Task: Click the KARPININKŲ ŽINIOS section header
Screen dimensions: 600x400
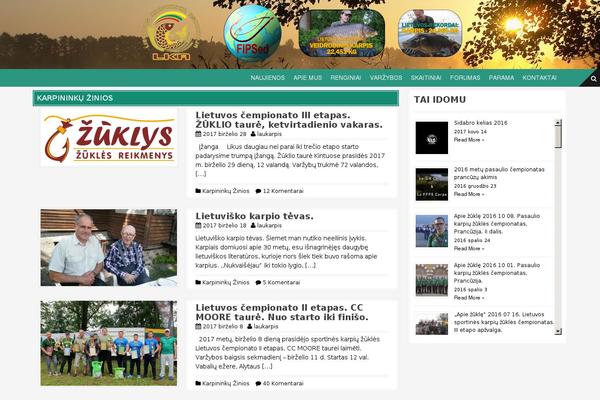Action: [216, 98]
